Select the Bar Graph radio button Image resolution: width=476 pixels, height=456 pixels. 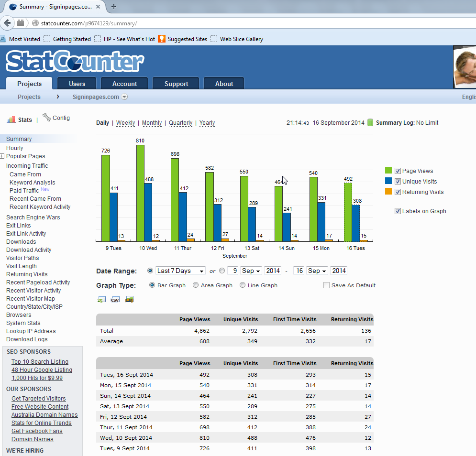tap(152, 285)
